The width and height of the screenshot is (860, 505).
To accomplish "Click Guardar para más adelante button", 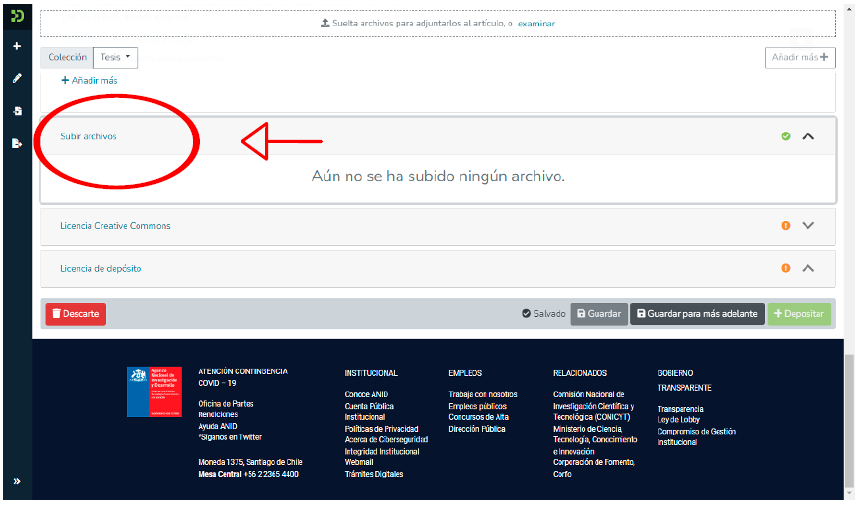I will point(697,314).
